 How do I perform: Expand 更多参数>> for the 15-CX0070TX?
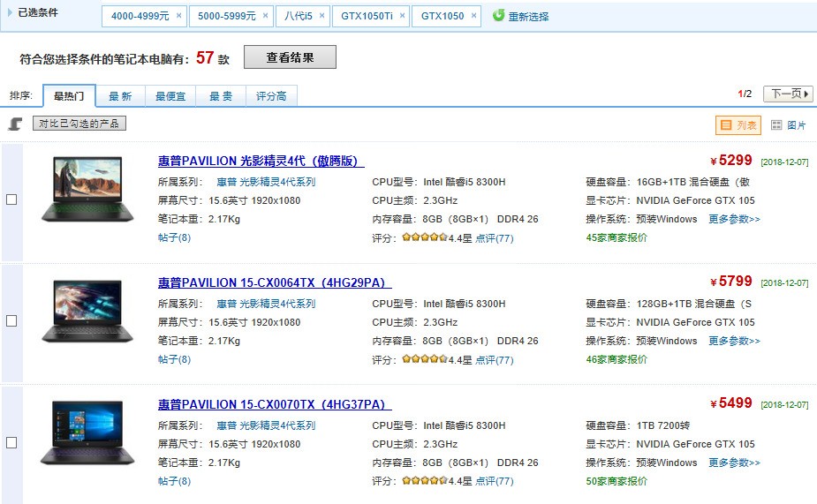tap(734, 463)
